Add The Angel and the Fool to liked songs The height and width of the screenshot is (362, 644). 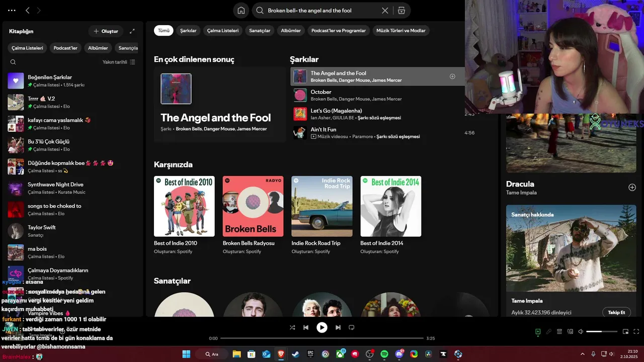coord(452,76)
